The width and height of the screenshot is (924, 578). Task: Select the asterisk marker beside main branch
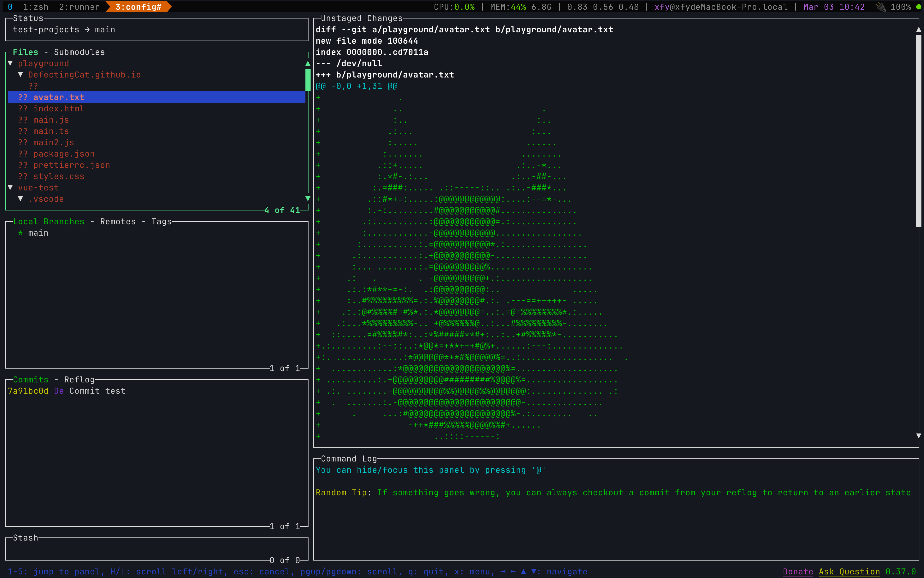coord(20,233)
